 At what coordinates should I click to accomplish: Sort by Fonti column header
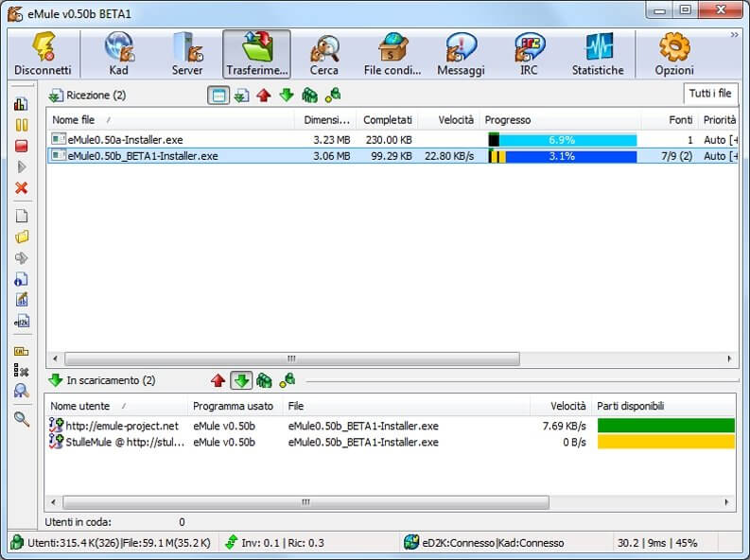pyautogui.click(x=670, y=120)
